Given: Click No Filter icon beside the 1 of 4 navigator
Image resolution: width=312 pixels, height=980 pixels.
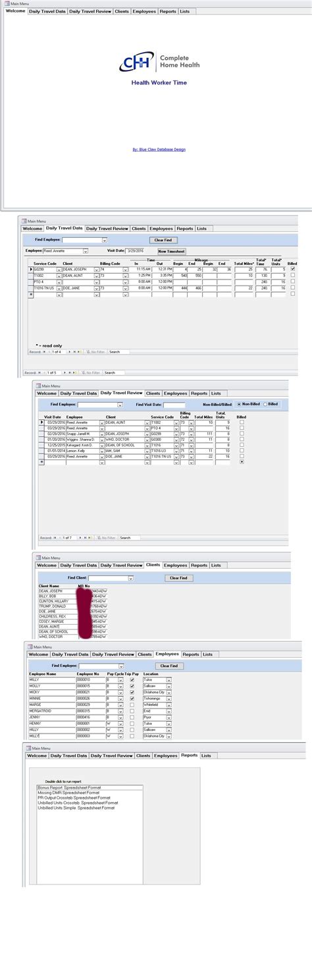Looking at the screenshot, I should coord(94,352).
